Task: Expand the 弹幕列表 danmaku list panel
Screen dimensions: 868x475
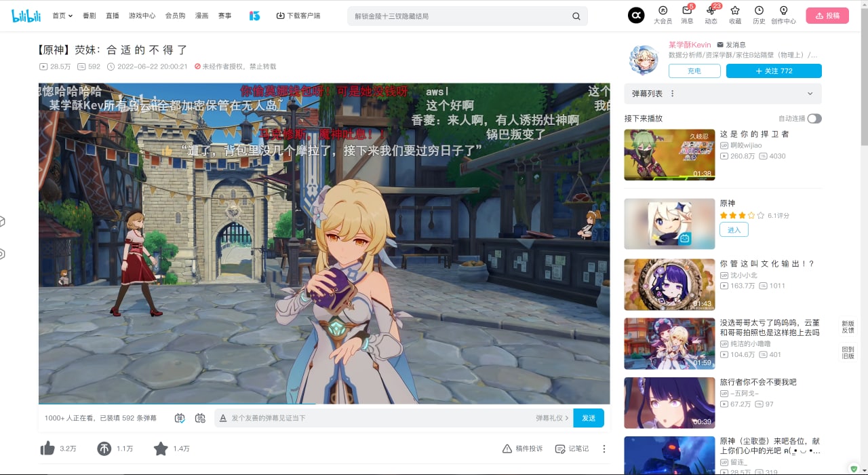Action: click(x=810, y=94)
